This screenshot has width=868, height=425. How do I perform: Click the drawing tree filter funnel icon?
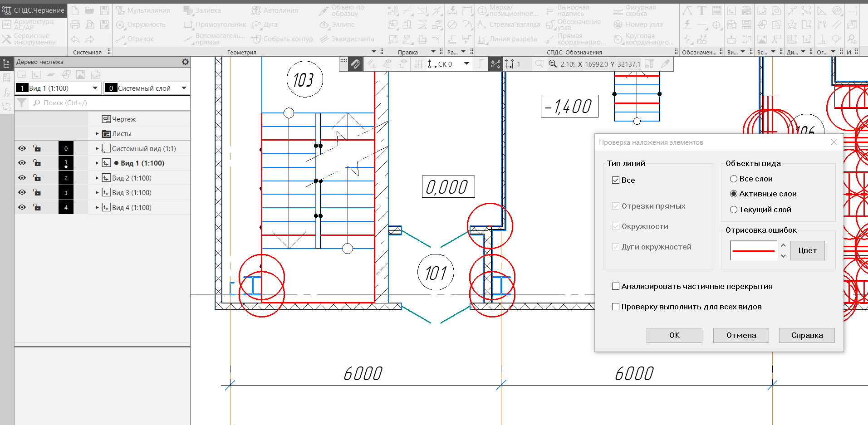tap(22, 103)
